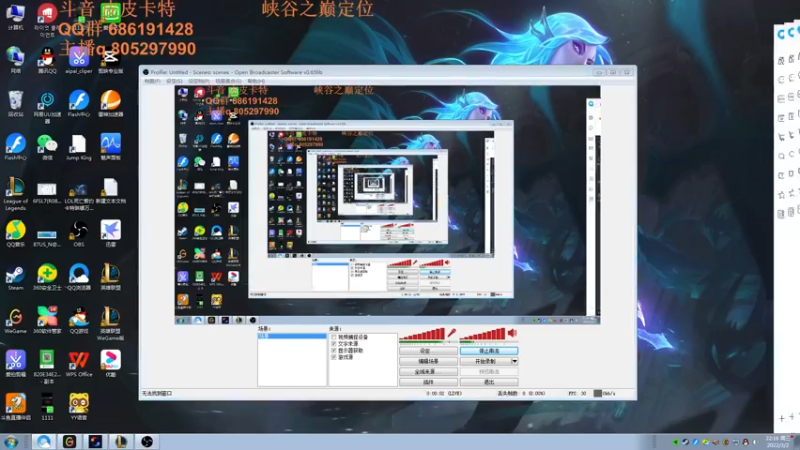Open League of Legends desktop shortcut

pos(15,193)
